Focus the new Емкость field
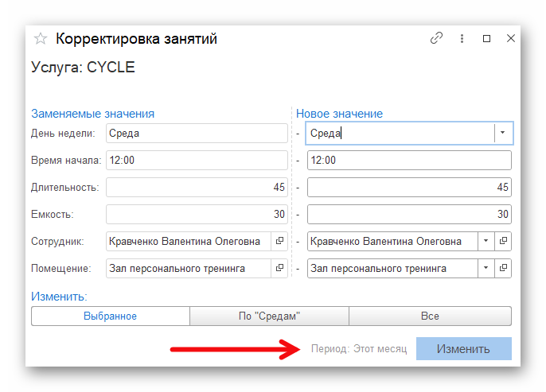546x392 pixels. (x=409, y=214)
